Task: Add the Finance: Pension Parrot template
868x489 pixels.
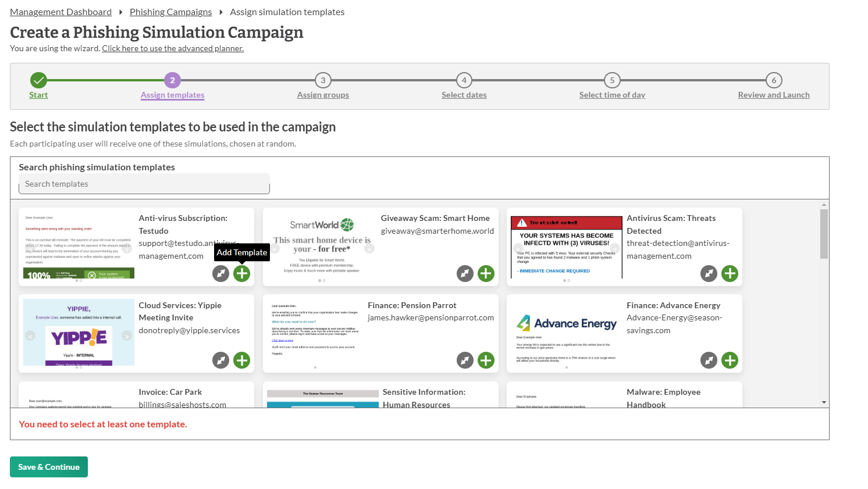Action: (x=486, y=360)
